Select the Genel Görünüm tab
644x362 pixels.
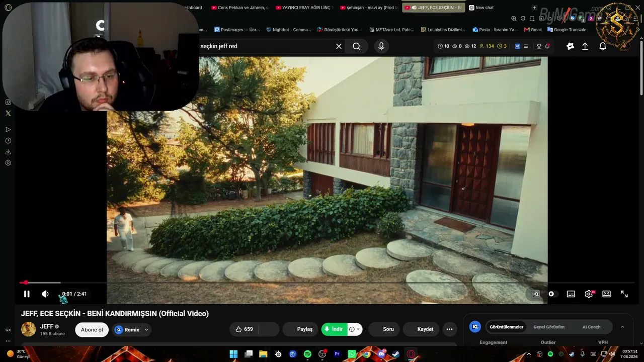click(x=549, y=327)
